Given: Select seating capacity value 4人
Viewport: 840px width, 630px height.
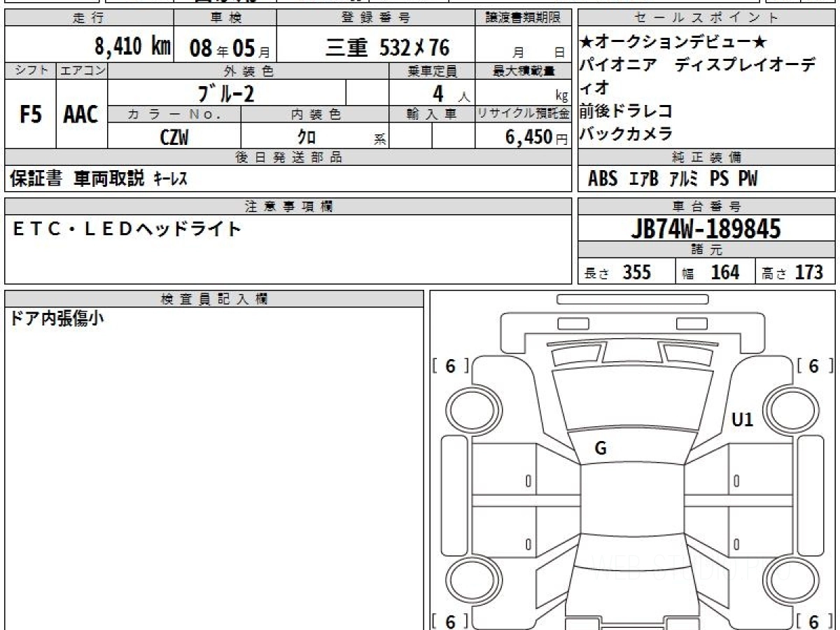Looking at the screenshot, I should click(x=452, y=92).
